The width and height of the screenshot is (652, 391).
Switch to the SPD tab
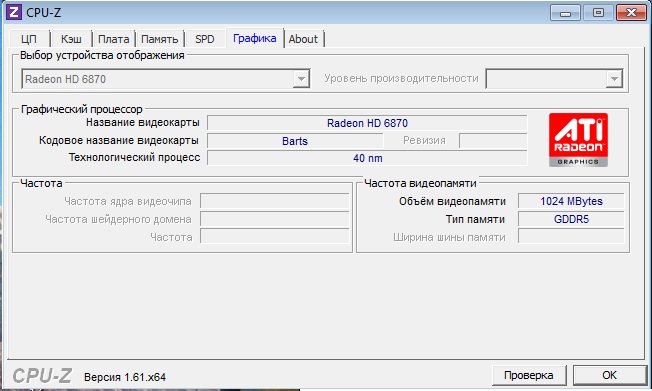pos(205,39)
